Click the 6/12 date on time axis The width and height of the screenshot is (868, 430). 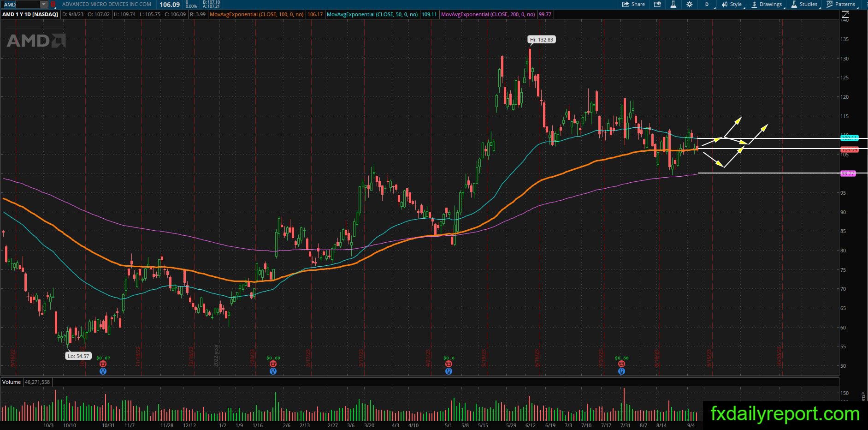click(530, 425)
